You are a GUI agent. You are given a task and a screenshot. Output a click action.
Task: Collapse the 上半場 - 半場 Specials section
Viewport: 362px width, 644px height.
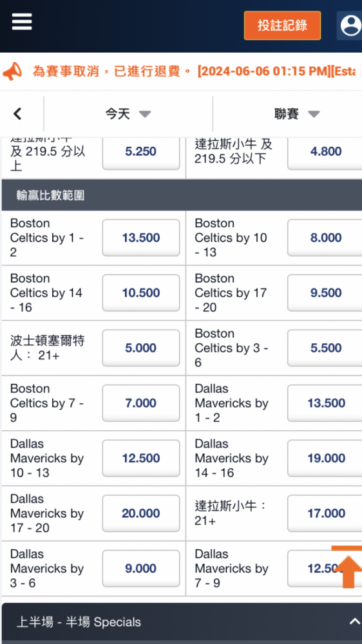355,621
